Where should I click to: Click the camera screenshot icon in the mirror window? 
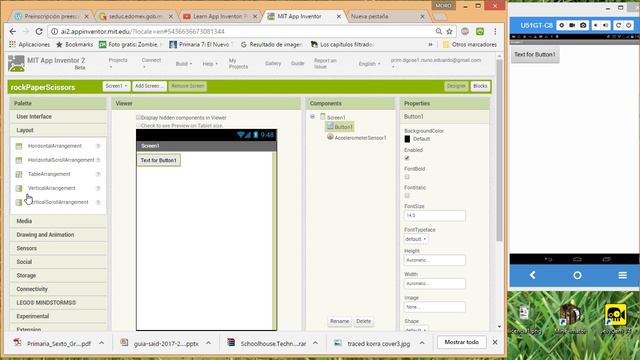click(x=583, y=25)
